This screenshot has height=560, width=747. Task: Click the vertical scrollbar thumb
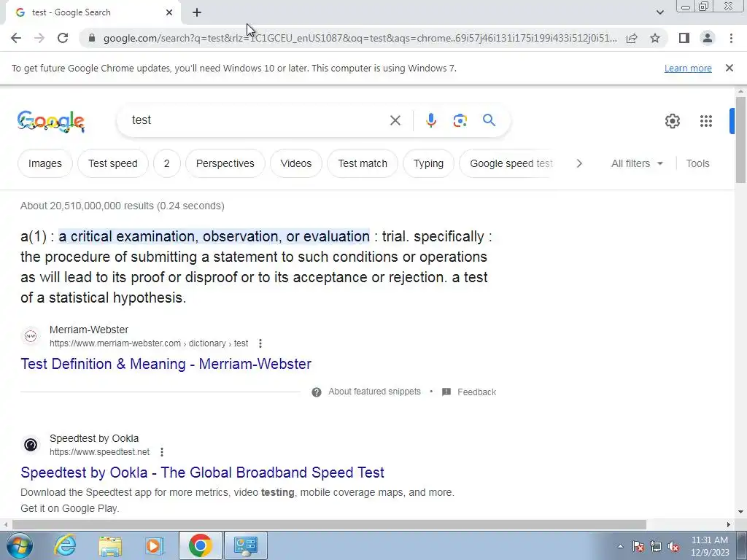coord(740,139)
